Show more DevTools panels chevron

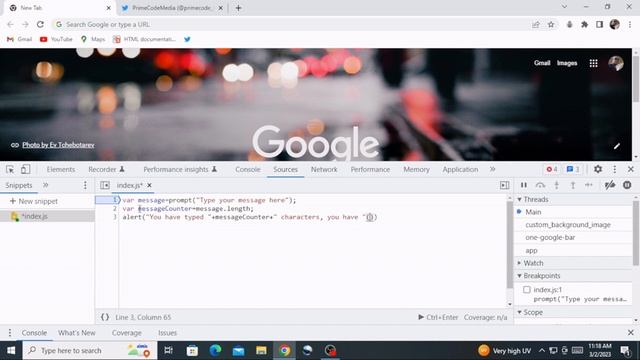coord(493,169)
